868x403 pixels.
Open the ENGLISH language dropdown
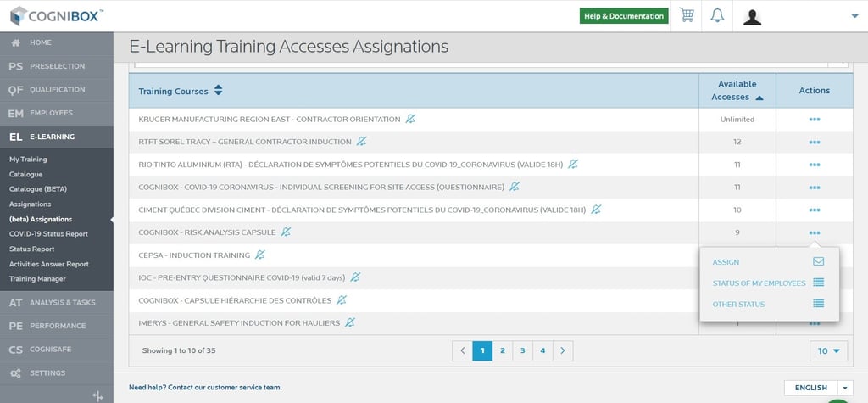(819, 388)
